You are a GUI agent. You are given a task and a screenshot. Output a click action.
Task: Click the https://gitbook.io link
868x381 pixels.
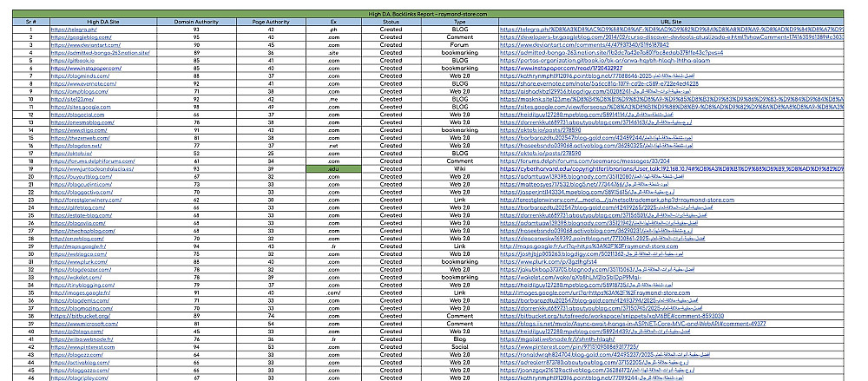(73, 61)
